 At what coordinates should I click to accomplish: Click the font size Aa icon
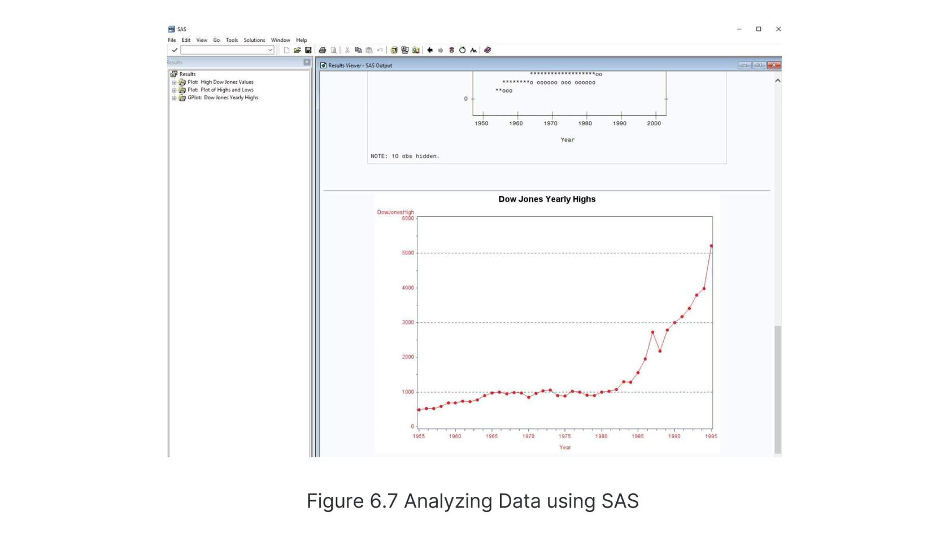pos(473,50)
